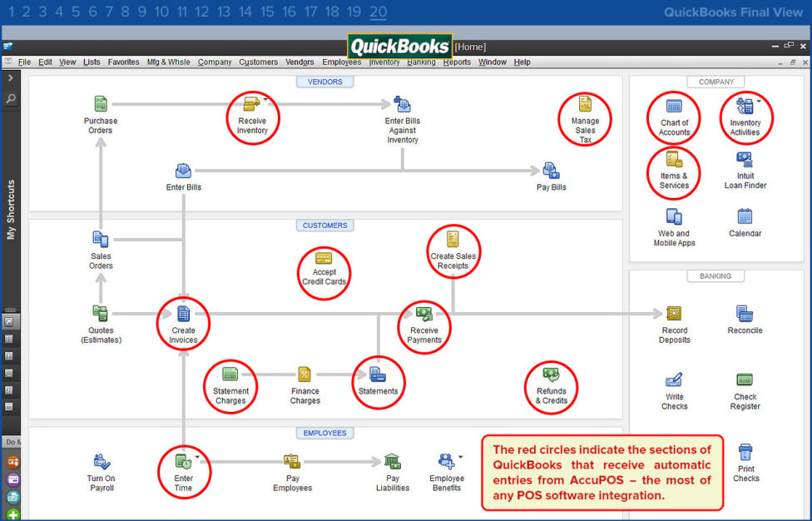Open the Help menu
Image resolution: width=812 pixels, height=521 pixels.
[x=522, y=62]
